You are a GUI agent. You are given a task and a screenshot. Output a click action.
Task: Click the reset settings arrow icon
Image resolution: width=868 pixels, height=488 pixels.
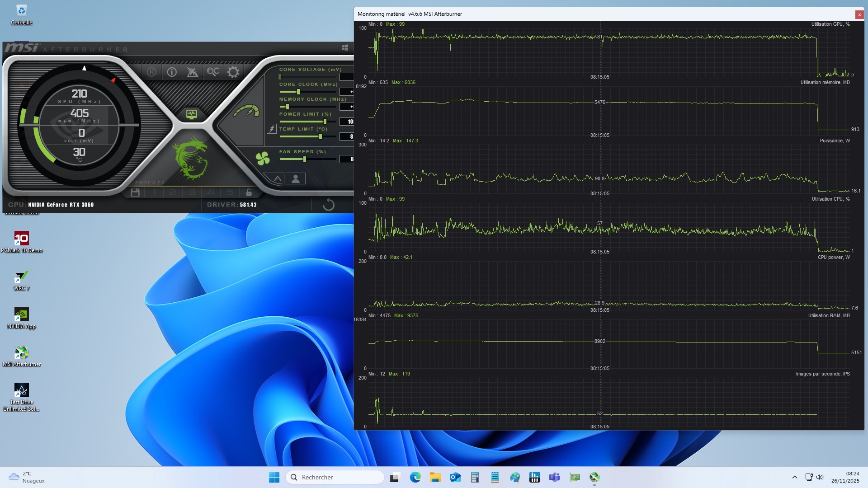[329, 205]
